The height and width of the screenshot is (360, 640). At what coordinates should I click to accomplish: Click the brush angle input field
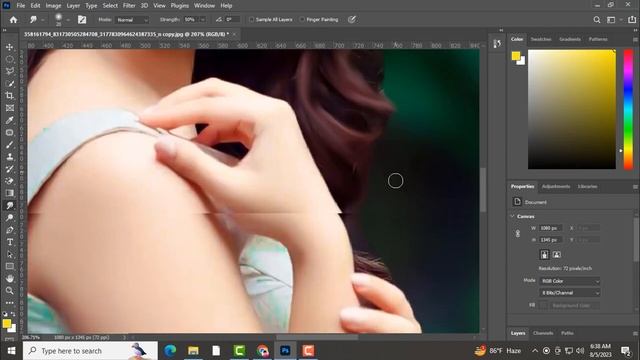(x=232, y=20)
